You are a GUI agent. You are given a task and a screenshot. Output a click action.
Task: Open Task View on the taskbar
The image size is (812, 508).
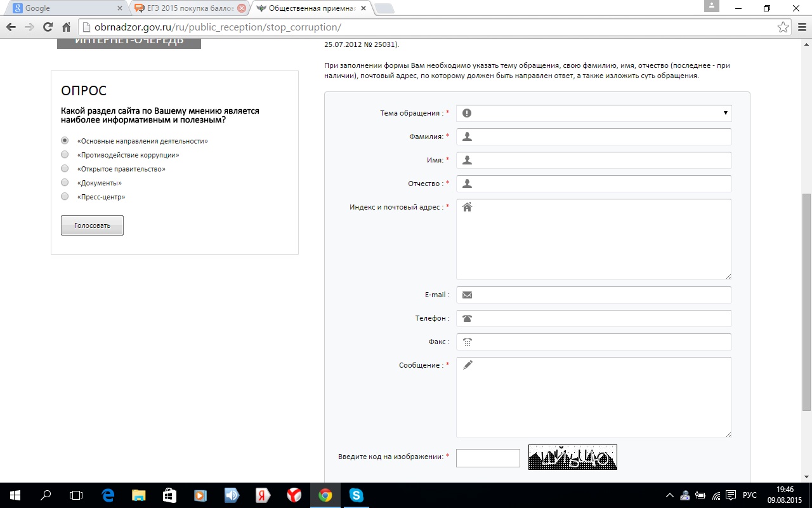click(76, 495)
